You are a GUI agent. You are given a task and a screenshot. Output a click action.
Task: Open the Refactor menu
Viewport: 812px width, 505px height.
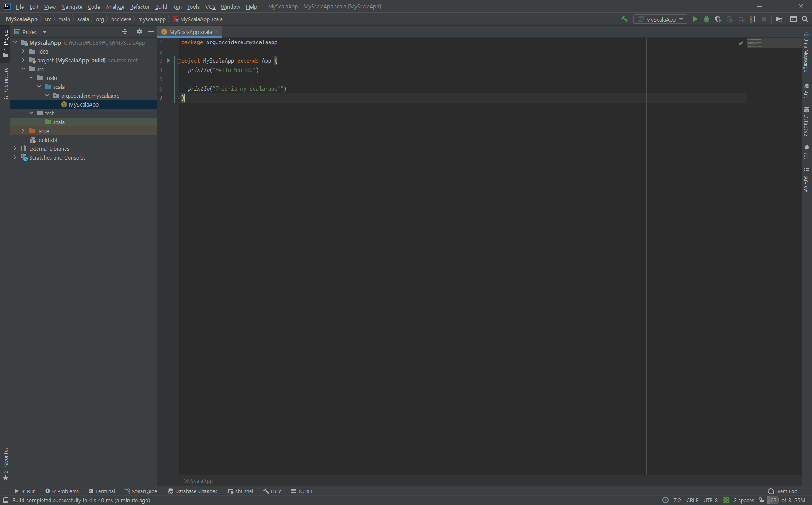(139, 7)
